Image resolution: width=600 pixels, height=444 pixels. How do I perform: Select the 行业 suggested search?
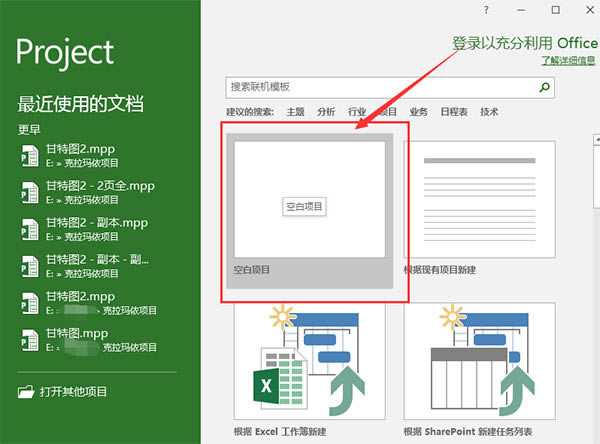tap(357, 112)
